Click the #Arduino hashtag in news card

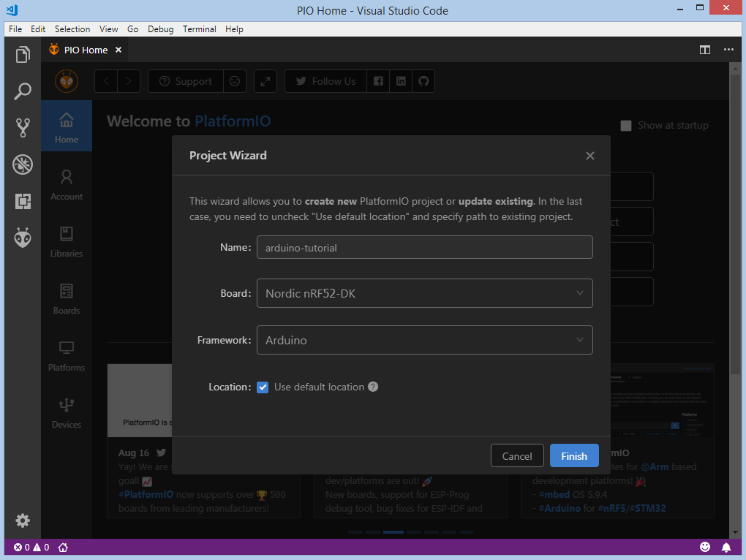(559, 508)
